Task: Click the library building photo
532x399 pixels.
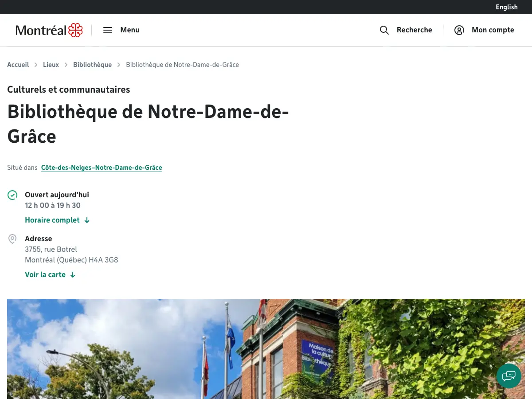Action: coord(266,349)
